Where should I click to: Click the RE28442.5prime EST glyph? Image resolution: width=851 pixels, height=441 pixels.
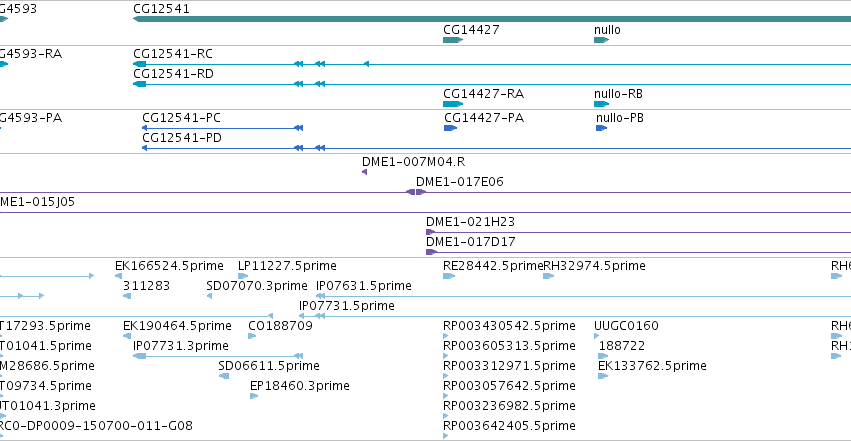point(449,276)
